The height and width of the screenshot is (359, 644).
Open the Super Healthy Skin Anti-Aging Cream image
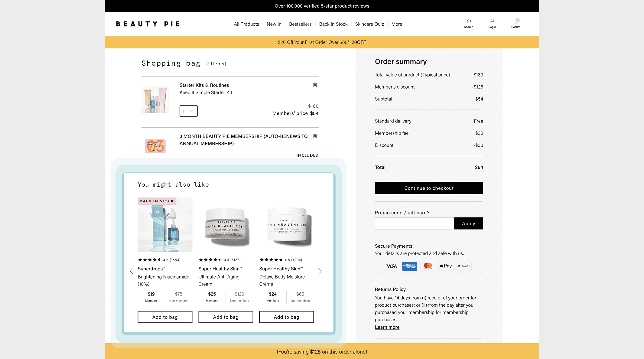coord(226,225)
